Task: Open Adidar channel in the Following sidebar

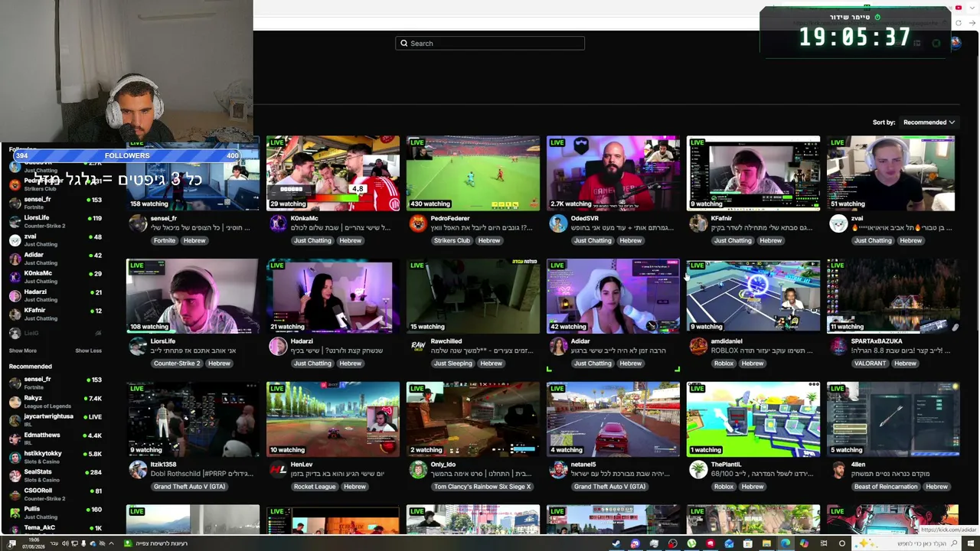Action: (55, 259)
